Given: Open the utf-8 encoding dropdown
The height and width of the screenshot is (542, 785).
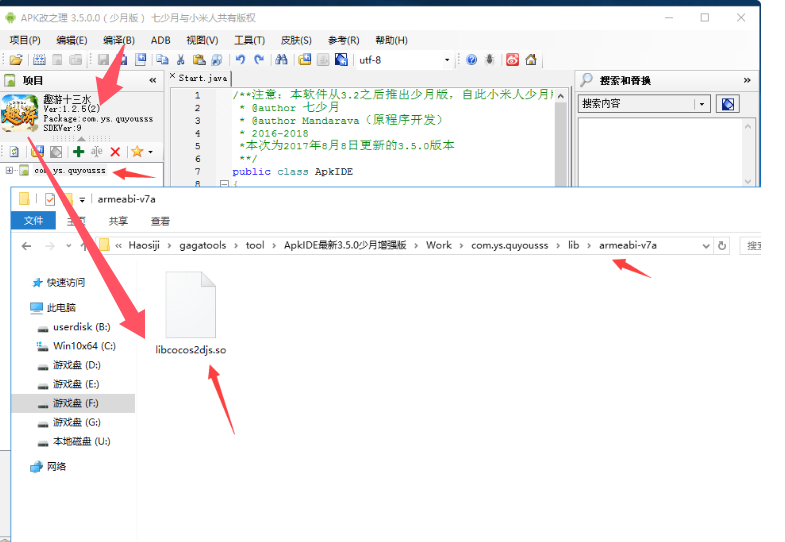Looking at the screenshot, I should click(x=447, y=60).
